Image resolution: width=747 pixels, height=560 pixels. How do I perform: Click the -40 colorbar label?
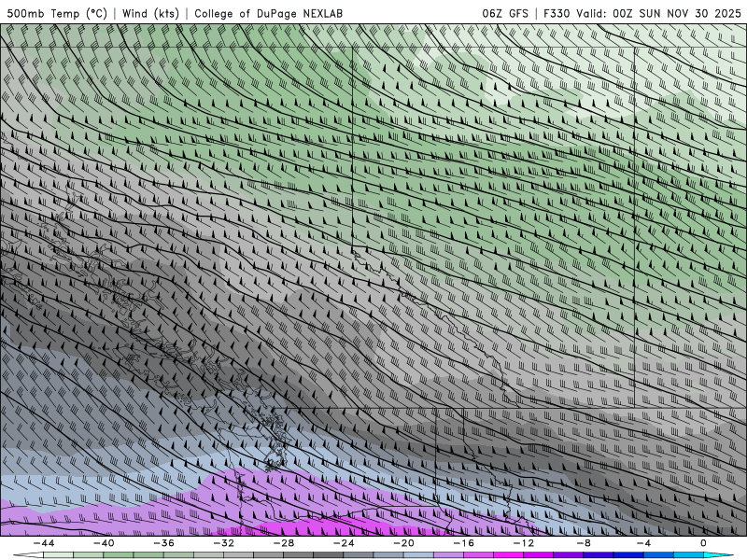coord(104,543)
